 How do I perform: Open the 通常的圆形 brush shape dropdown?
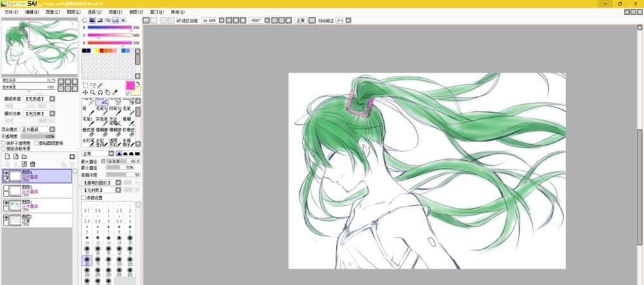click(118, 183)
